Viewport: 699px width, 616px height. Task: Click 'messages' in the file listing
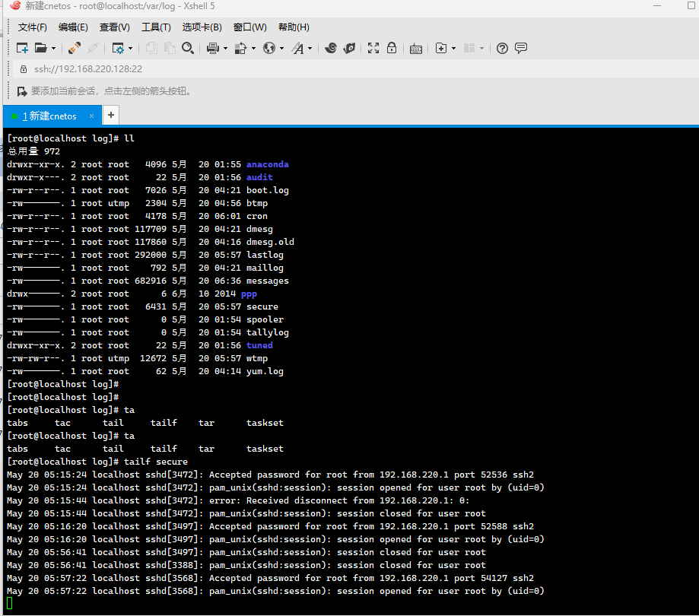(268, 281)
